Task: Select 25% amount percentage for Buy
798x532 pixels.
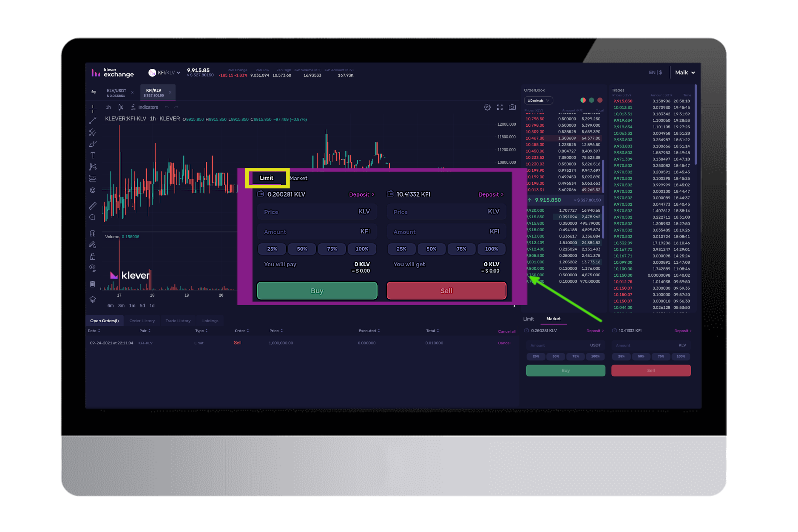Action: click(x=271, y=248)
